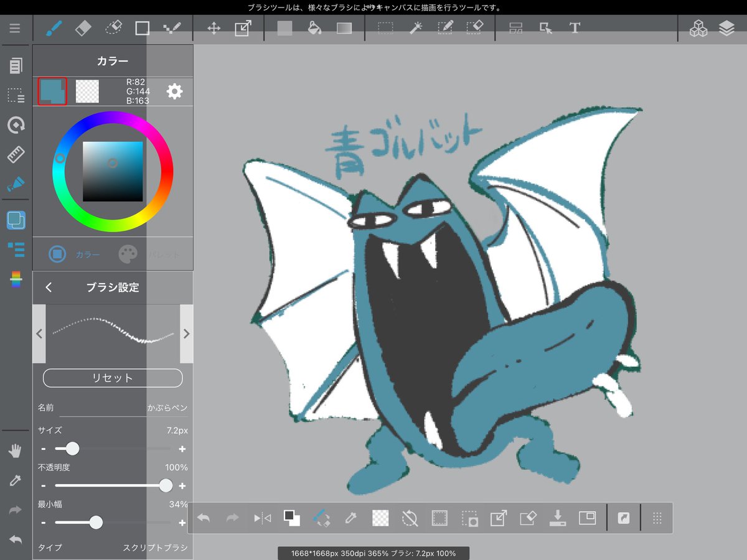Select the Bucket fill tool
The width and height of the screenshot is (747, 560).
tap(314, 28)
